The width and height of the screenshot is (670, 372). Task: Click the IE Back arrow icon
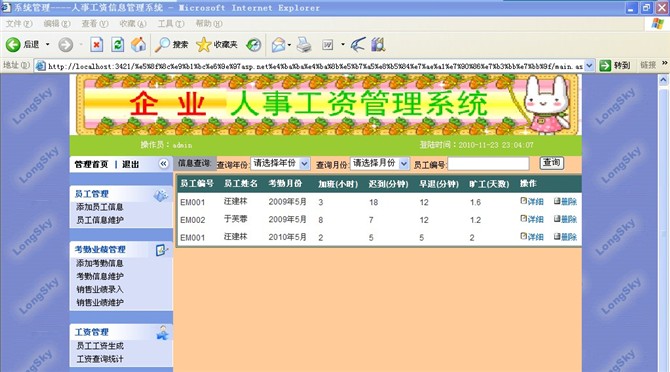click(x=13, y=44)
